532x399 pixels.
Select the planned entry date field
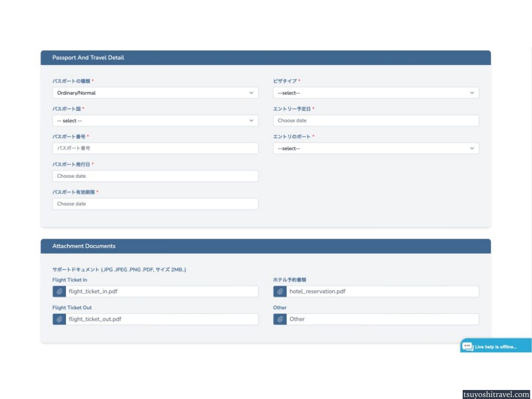[x=376, y=121]
